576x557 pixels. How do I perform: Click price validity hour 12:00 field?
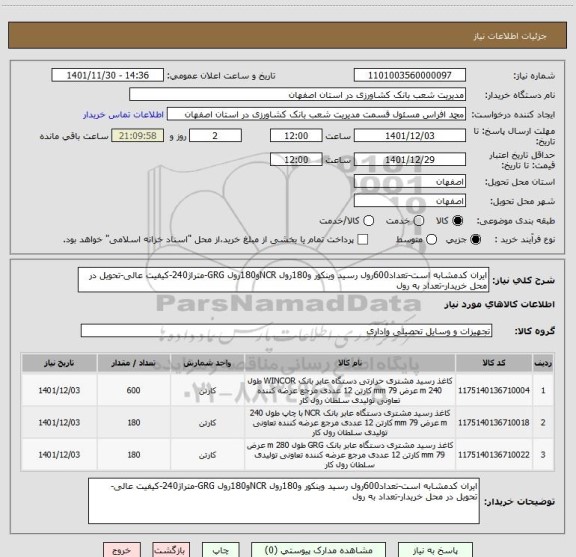[296, 159]
